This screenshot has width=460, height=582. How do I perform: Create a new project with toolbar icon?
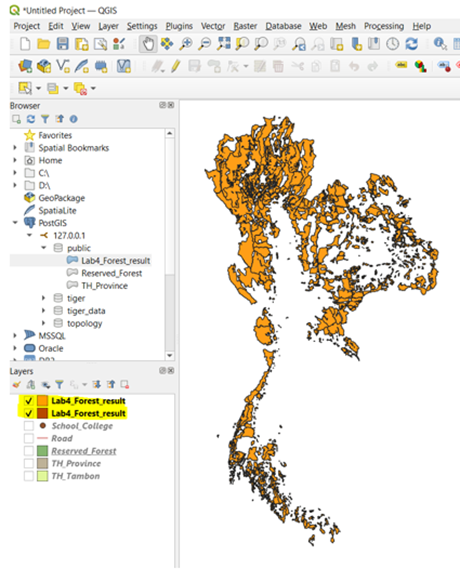coord(25,44)
